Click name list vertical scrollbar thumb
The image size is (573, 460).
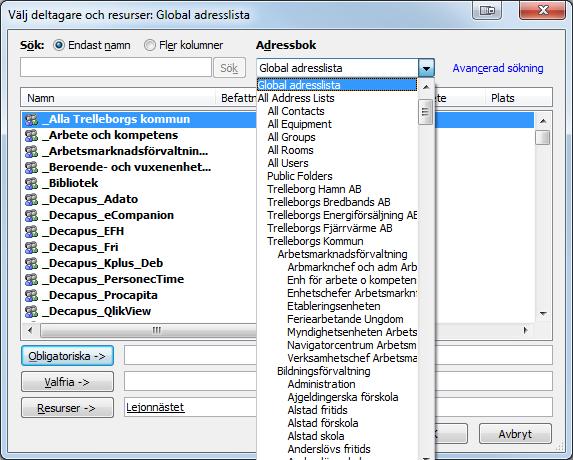point(543,138)
